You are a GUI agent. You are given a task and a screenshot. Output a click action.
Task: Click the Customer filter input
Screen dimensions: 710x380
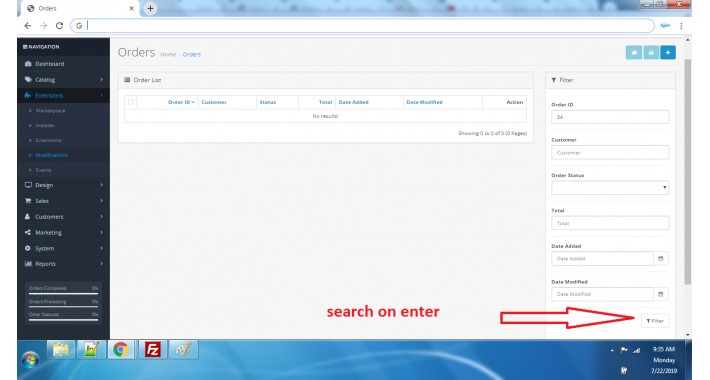610,153
